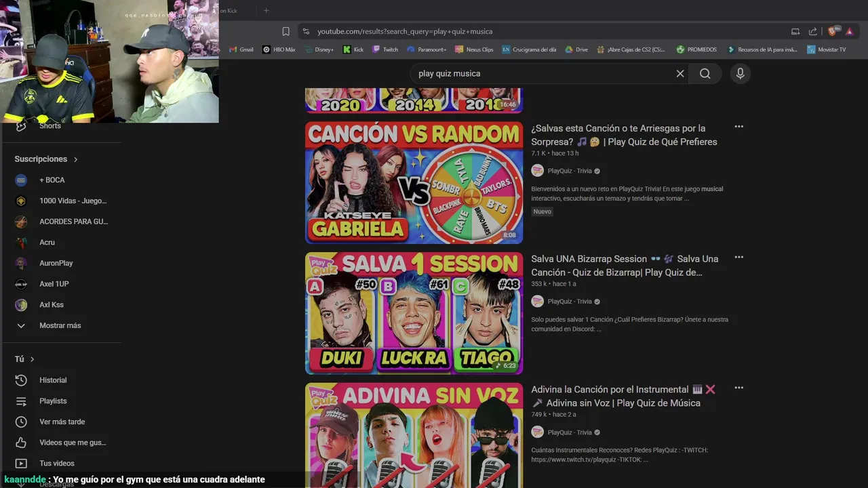Open PlayQuiz - Trivia channel under Adivina video

pyautogui.click(x=570, y=432)
